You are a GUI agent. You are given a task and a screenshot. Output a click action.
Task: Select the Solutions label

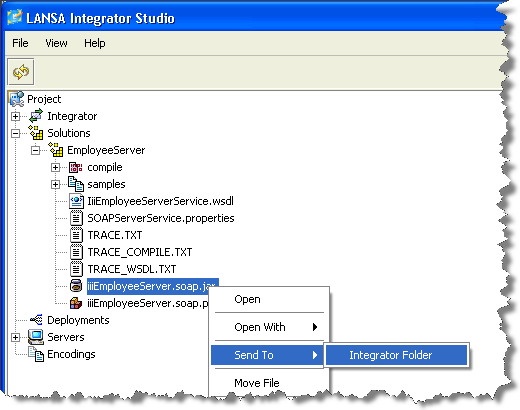coord(69,133)
